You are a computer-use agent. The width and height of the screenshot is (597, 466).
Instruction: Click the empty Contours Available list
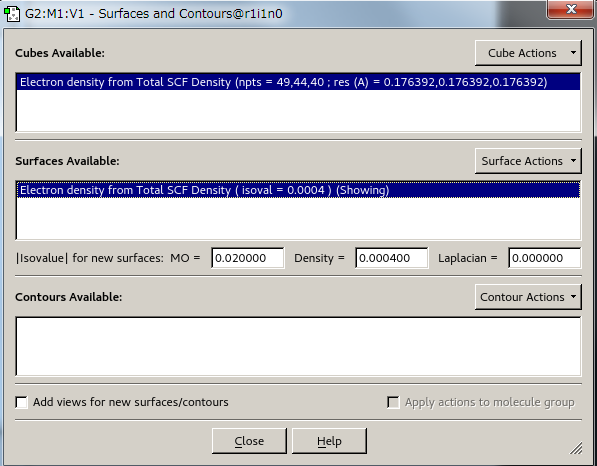coord(298,346)
